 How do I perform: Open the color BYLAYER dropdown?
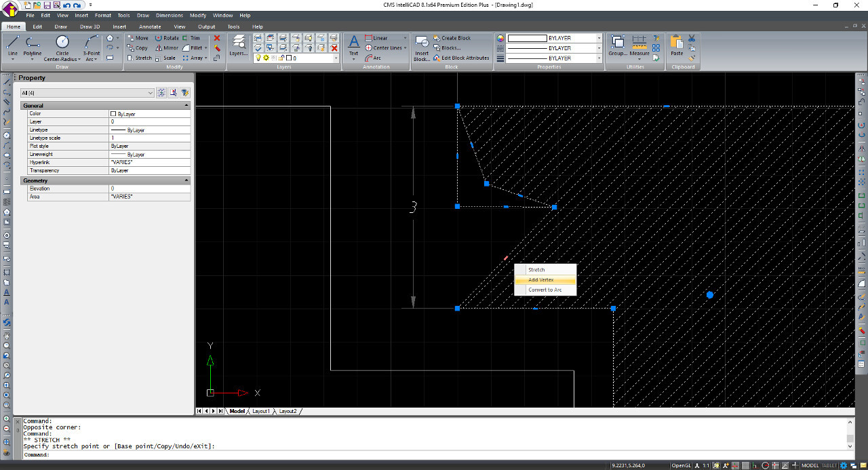click(x=599, y=39)
